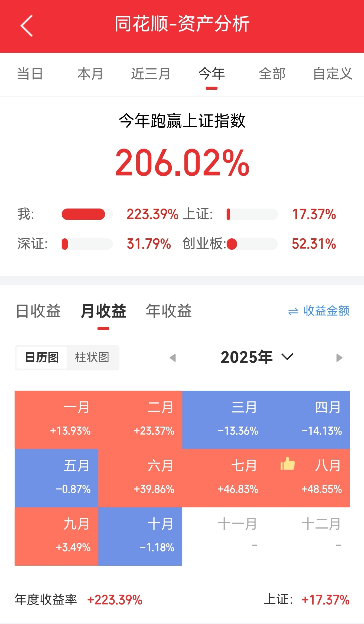Go to next year with right triangle
Viewport: 364px width, 624px height.
[339, 358]
